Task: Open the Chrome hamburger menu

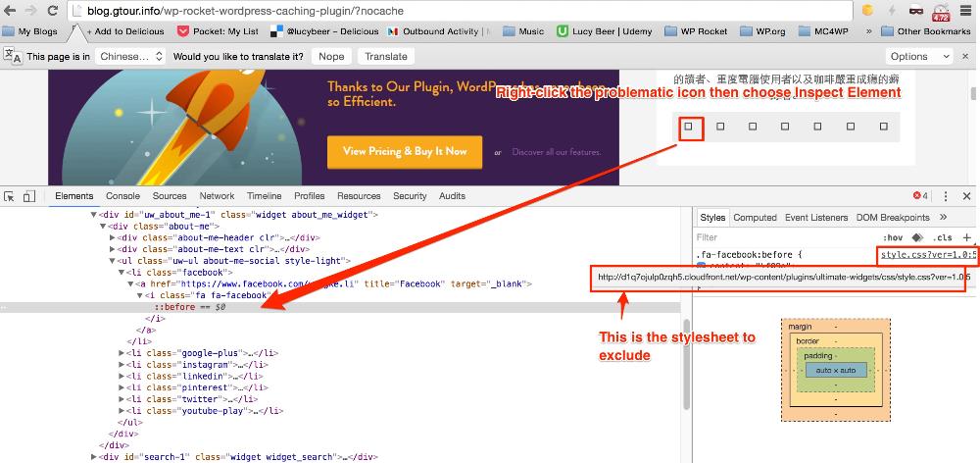Action: [965, 11]
